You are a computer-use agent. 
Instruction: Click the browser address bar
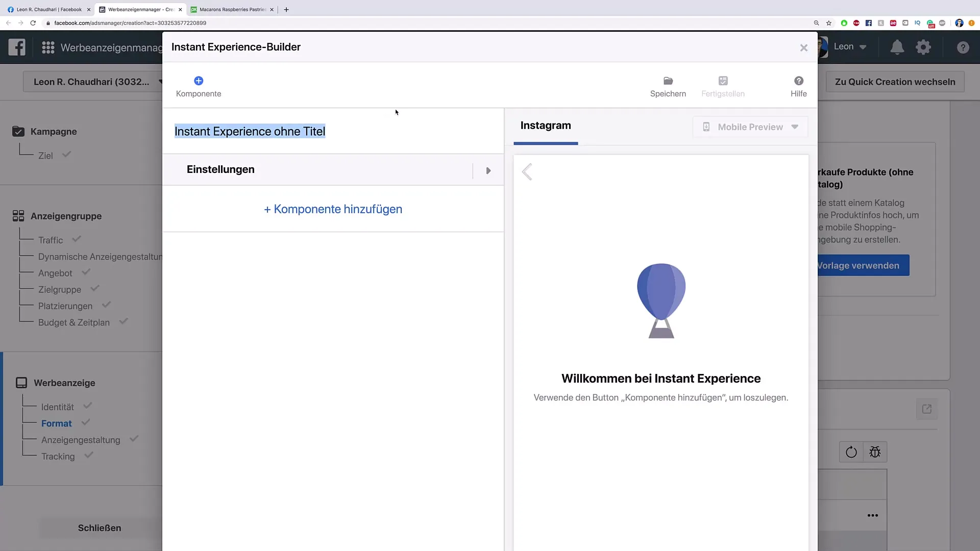429,23
